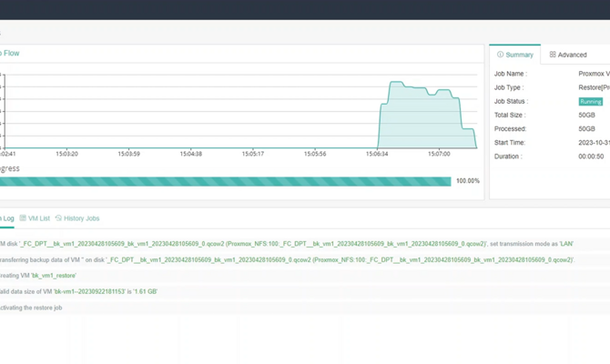Select the 'Activating the restore job' log entry

point(32,308)
